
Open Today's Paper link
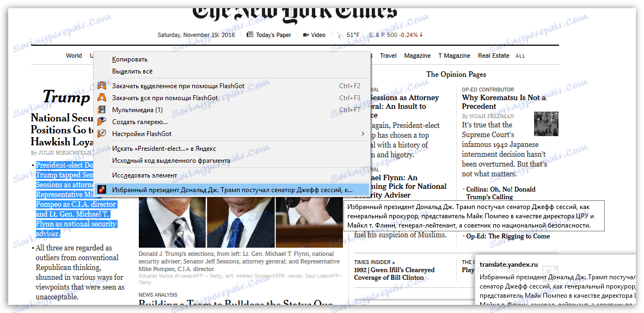273,35
